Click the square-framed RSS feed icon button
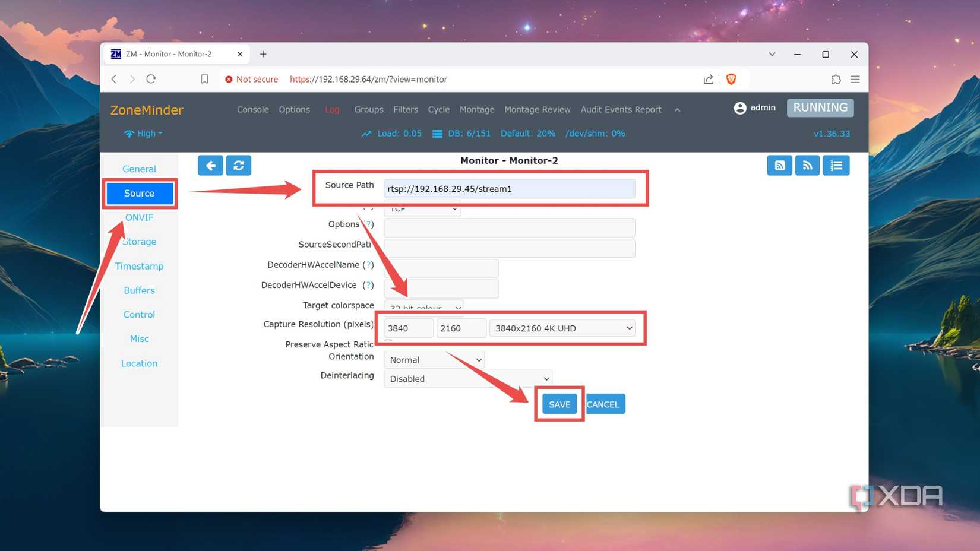This screenshot has height=551, width=980. coord(779,166)
